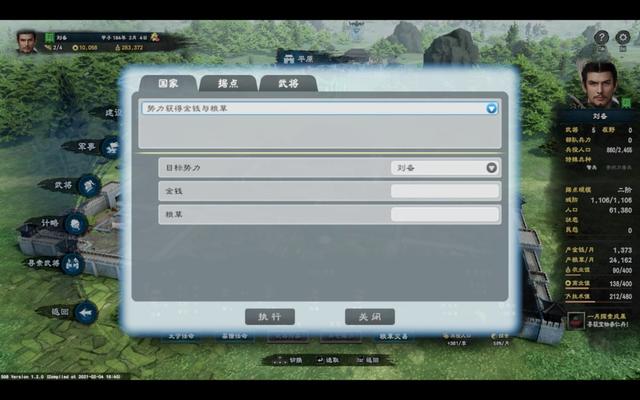
Task: Click the 粮草 provisions input field
Action: tap(444, 214)
